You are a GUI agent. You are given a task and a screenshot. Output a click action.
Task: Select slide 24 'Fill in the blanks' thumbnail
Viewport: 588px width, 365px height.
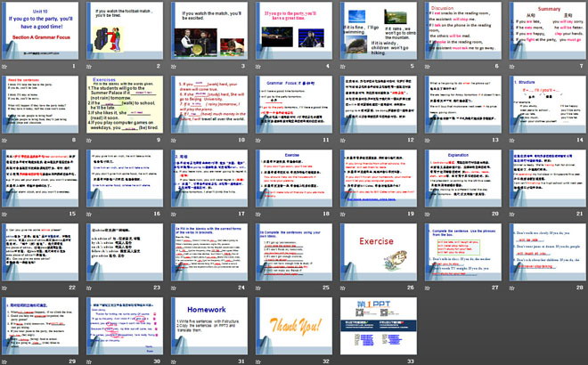pyautogui.click(x=209, y=252)
